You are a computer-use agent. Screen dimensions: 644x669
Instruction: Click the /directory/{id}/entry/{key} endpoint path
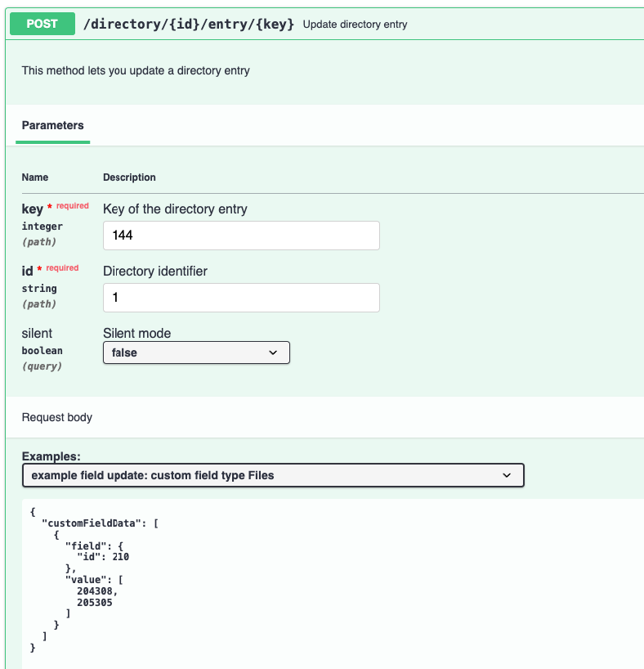click(x=189, y=24)
